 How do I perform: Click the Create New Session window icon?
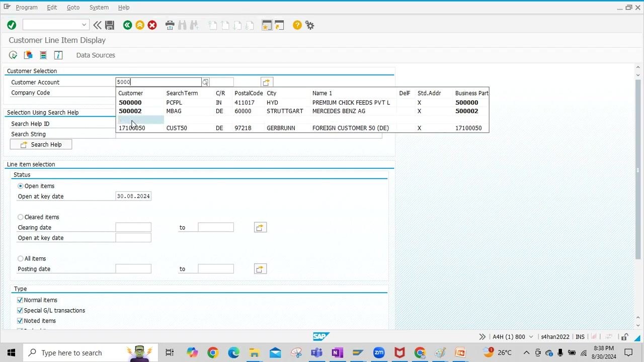click(267, 25)
